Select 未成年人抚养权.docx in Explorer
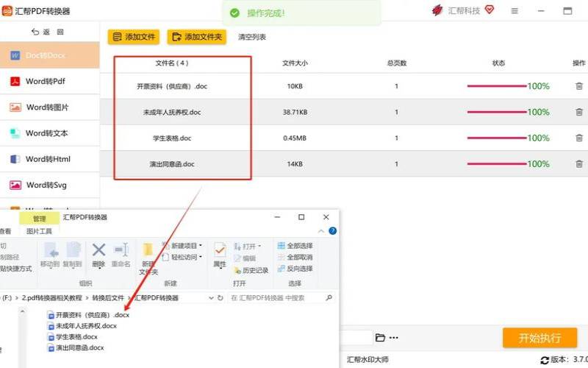Image resolution: width=588 pixels, height=368 pixels. pyautogui.click(x=82, y=326)
